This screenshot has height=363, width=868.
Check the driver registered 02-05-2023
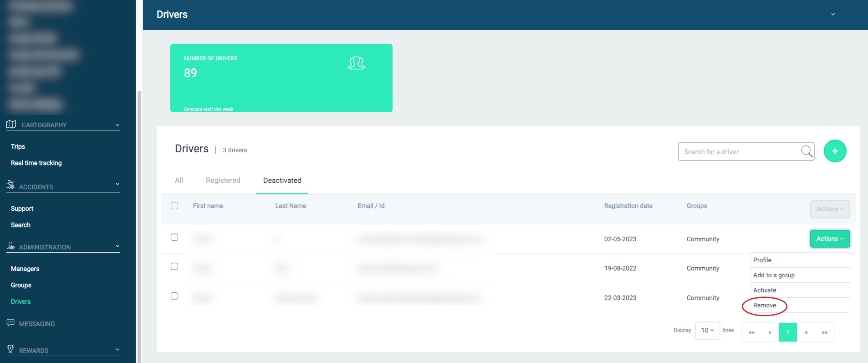click(174, 237)
